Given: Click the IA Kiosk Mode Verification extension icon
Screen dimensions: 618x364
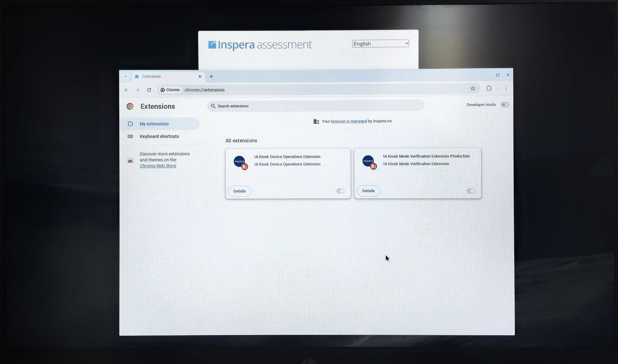Looking at the screenshot, I should (x=369, y=162).
